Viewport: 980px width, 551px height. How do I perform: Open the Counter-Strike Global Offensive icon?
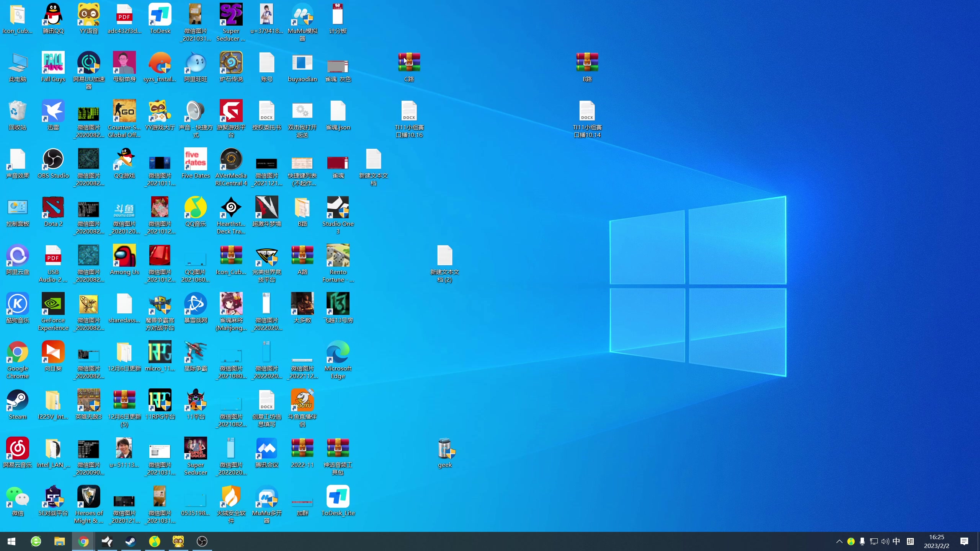[124, 119]
